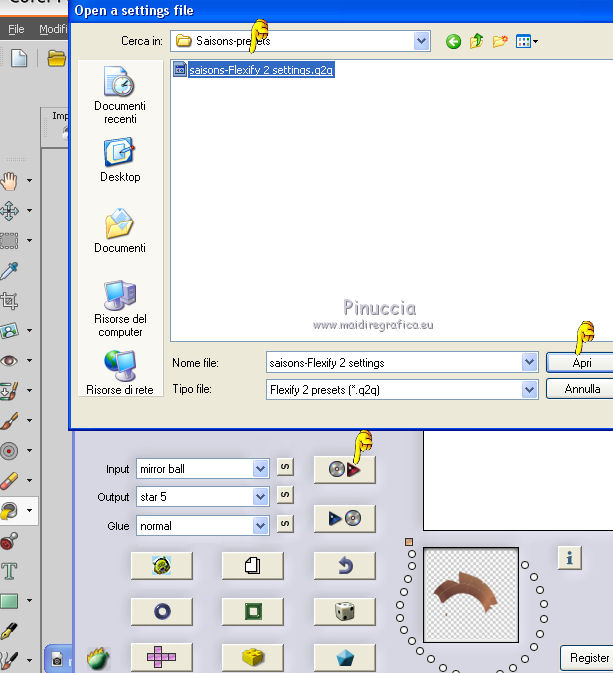This screenshot has height=673, width=613.
Task: Open Documenti folder shortcut
Action: 120,231
